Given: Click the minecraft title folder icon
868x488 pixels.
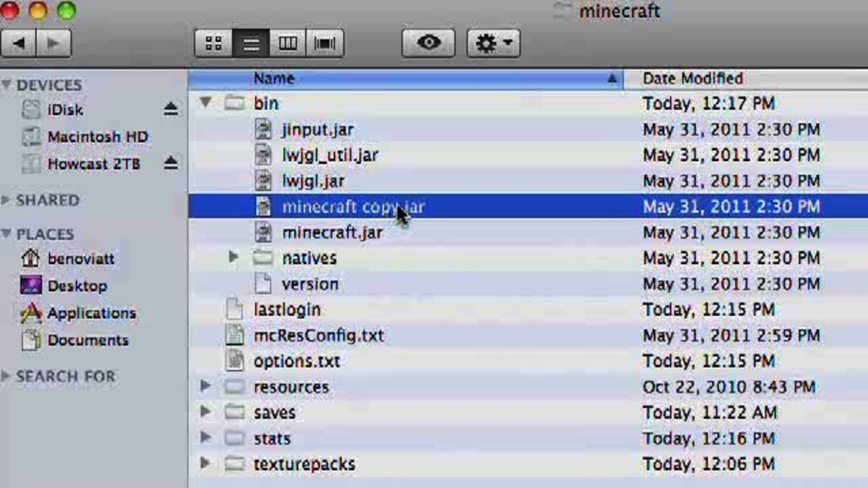Looking at the screenshot, I should pyautogui.click(x=562, y=11).
